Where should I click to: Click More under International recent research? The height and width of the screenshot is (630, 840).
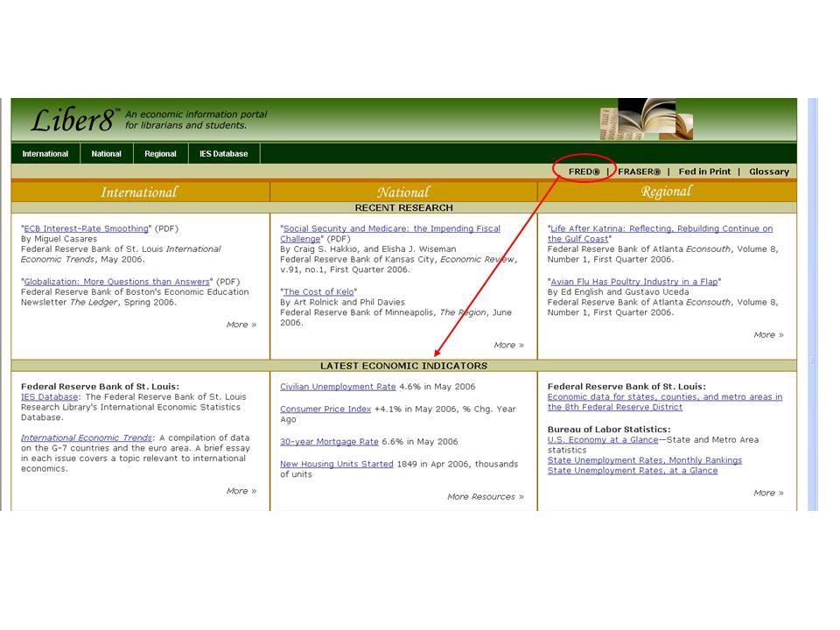pyautogui.click(x=241, y=325)
